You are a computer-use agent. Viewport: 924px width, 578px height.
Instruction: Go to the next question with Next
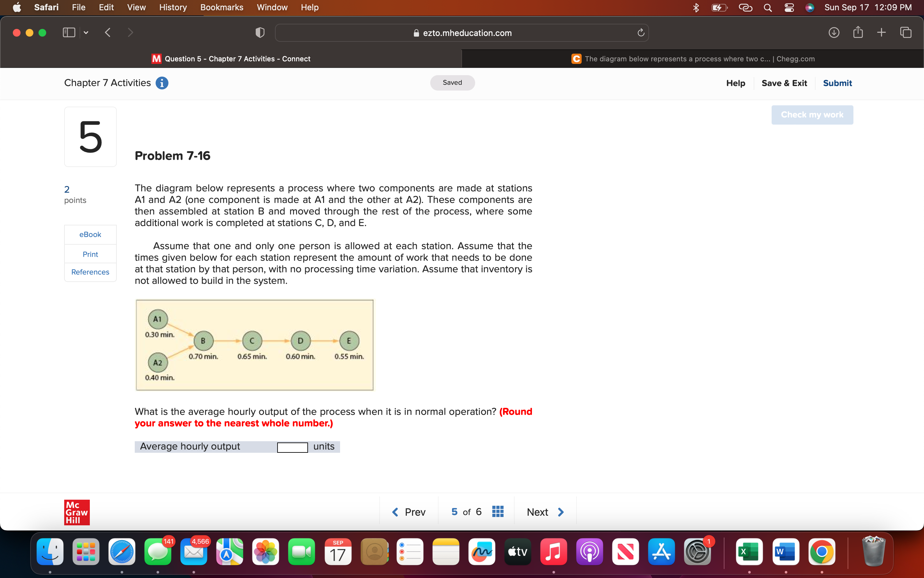545,512
